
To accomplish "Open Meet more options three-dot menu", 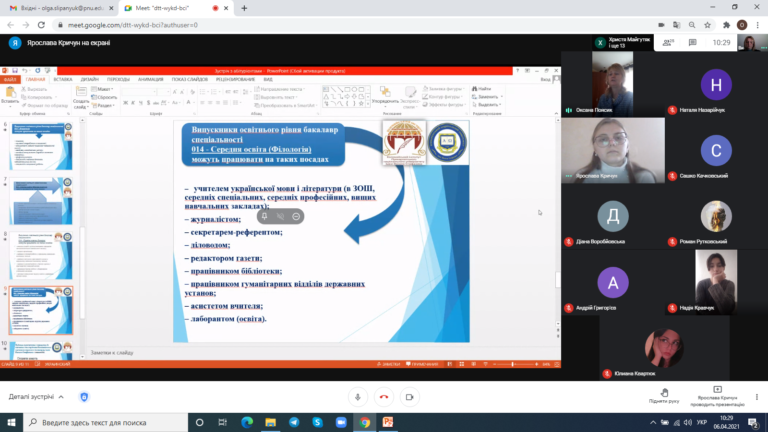I will click(757, 397).
